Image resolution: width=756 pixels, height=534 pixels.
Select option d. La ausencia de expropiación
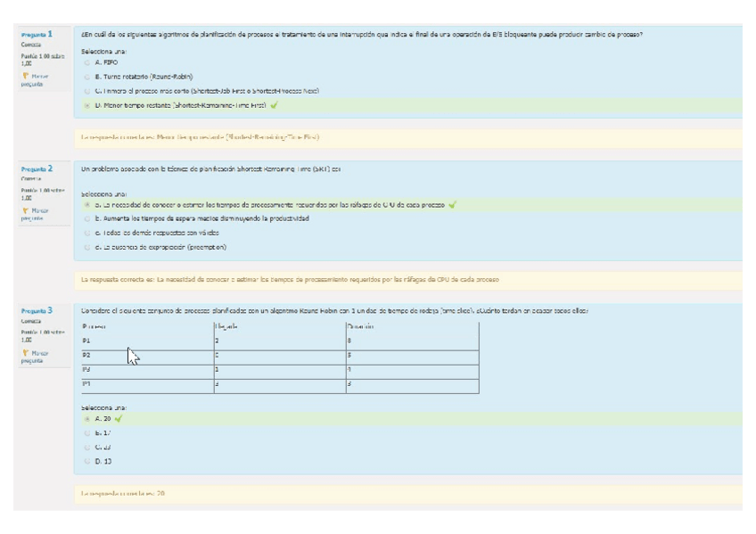87,247
